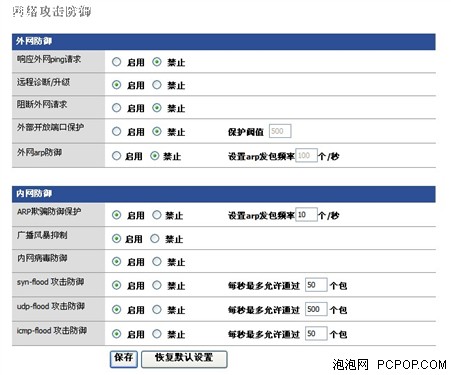Click the 外网arp防御 frequency field showing 100
This screenshot has height=375, width=451.
[306, 155]
